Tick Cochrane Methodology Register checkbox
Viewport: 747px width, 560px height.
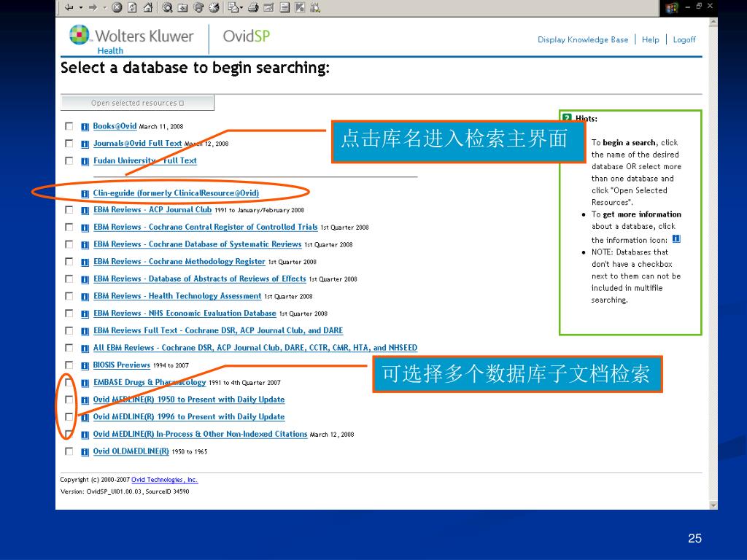coord(69,262)
